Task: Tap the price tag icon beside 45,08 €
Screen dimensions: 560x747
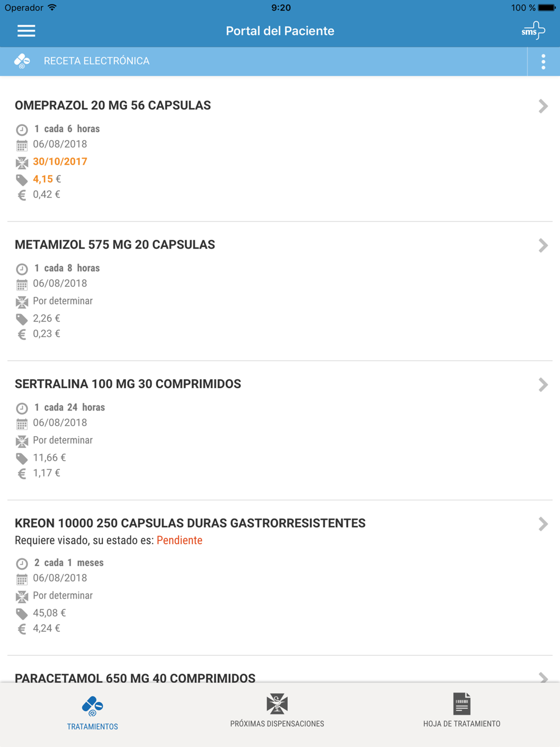Action: [22, 613]
